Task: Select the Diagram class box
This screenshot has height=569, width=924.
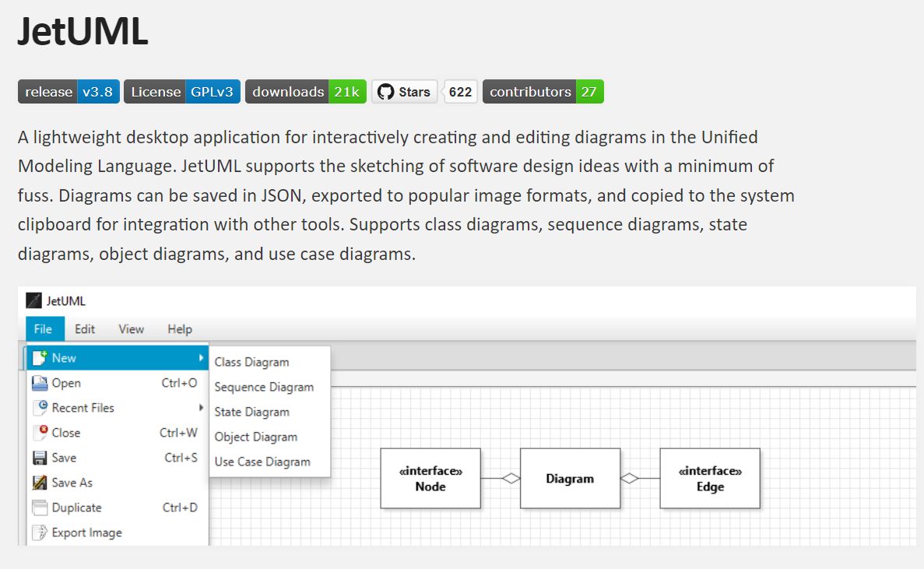Action: tap(570, 478)
